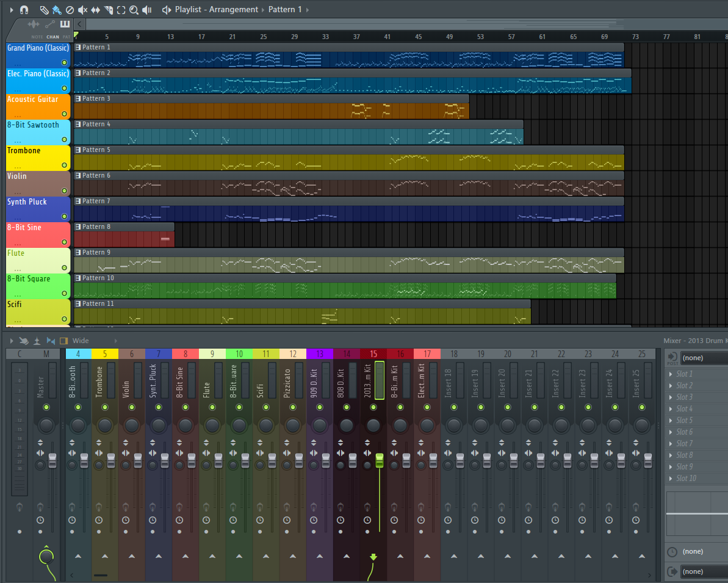The width and height of the screenshot is (728, 583).
Task: Click the CHAN display mode label
Action: tap(52, 37)
